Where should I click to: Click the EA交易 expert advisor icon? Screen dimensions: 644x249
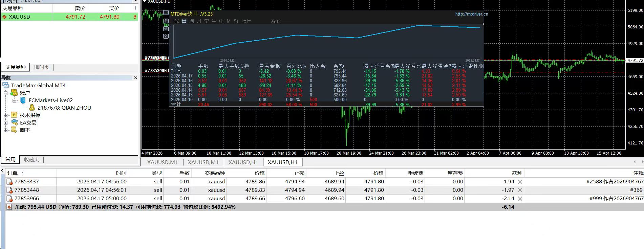(14, 122)
